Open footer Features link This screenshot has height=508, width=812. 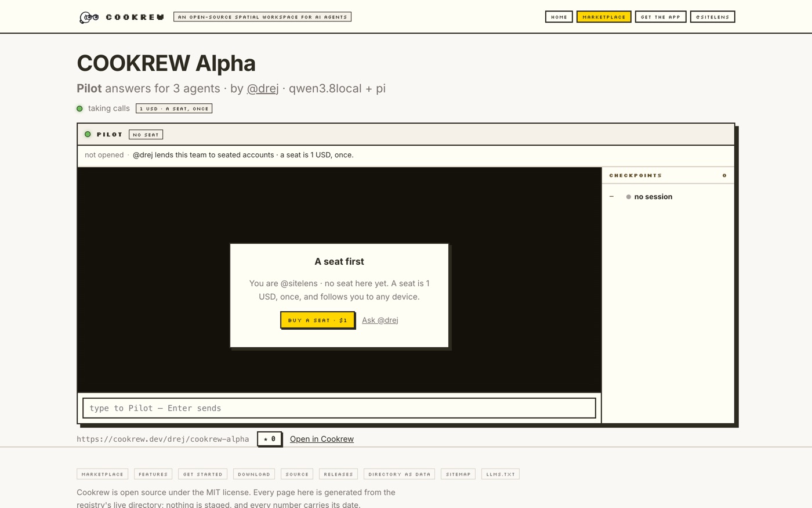153,474
